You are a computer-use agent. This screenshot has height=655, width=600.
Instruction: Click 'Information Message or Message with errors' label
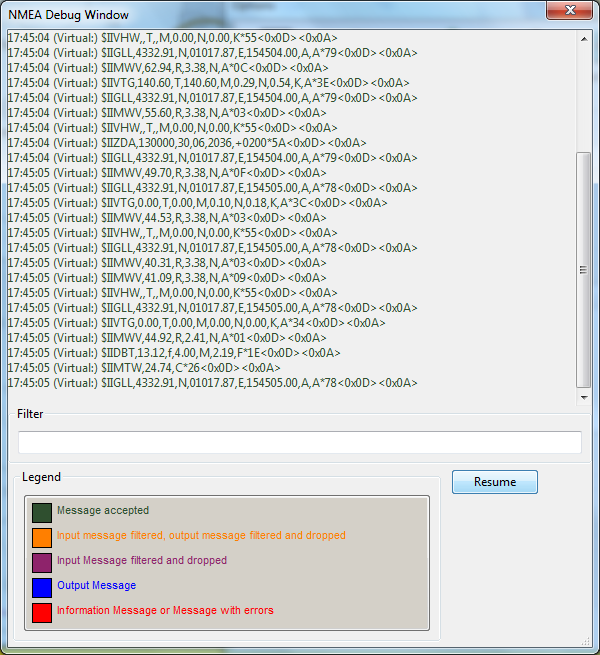point(165,611)
